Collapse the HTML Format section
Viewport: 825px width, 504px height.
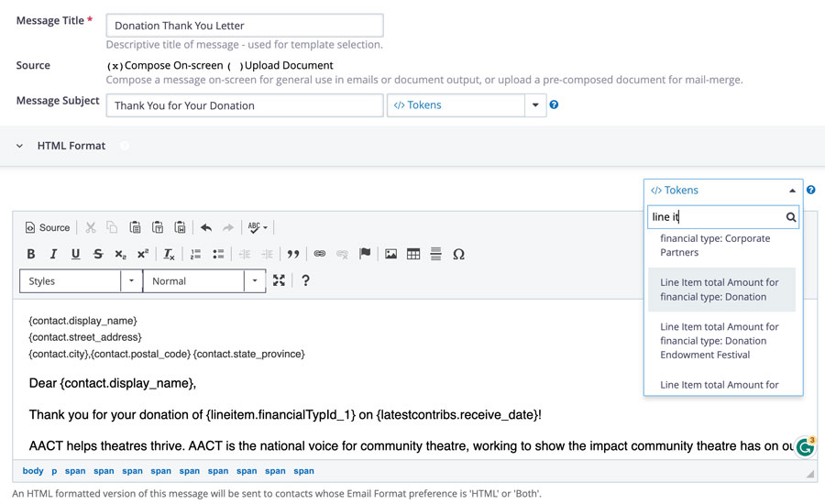coord(19,146)
